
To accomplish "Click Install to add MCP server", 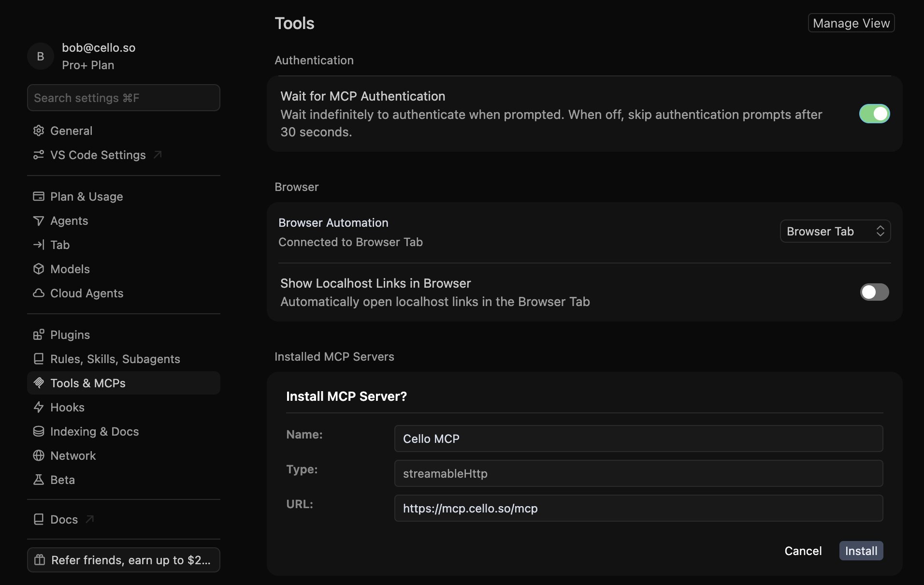I will [x=861, y=551].
